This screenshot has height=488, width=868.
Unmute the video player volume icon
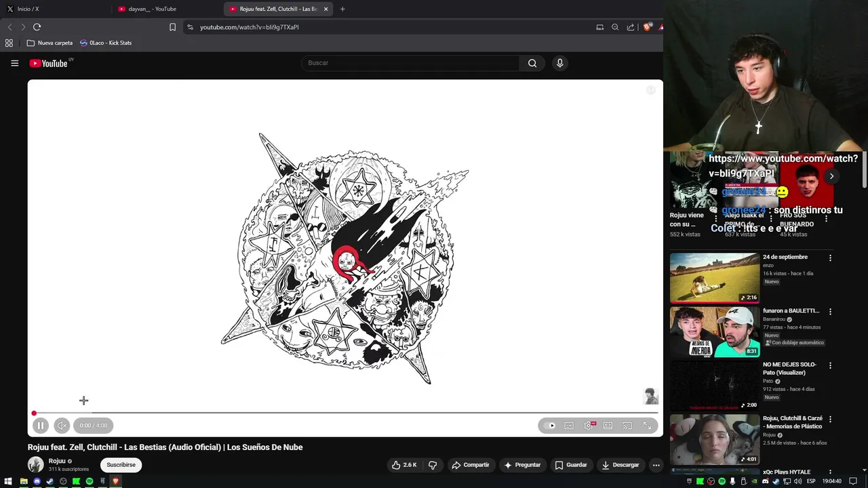point(62,426)
